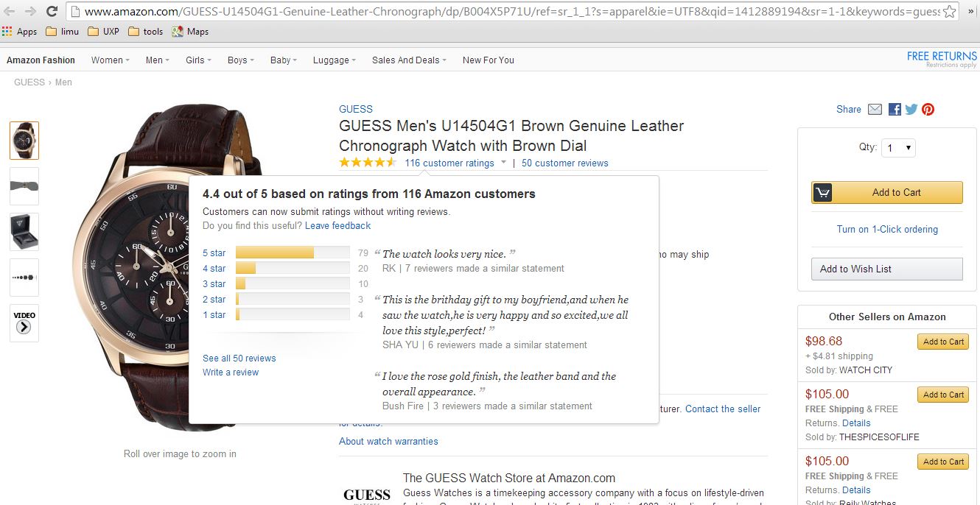This screenshot has width=980, height=505.
Task: Click See all 50 reviews
Action: click(x=239, y=359)
